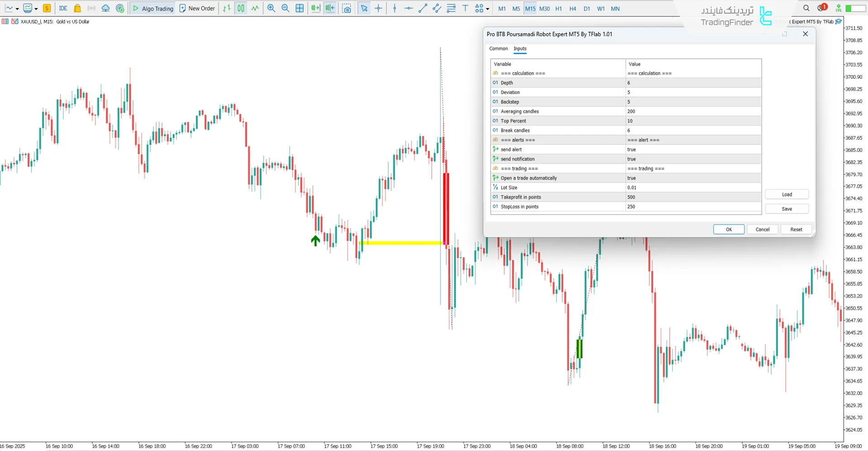Click the tile windows grid icon
Screen dimensions: 868x451
299,8
